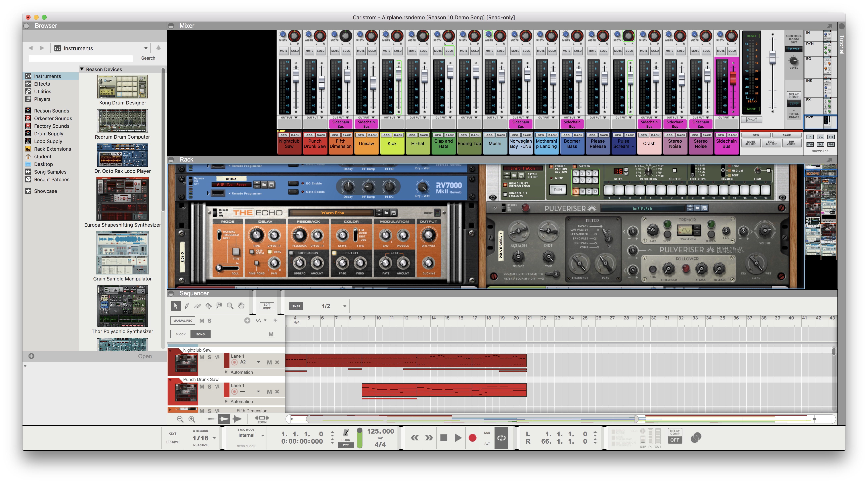Collapse the Reason Devices section

coord(82,69)
